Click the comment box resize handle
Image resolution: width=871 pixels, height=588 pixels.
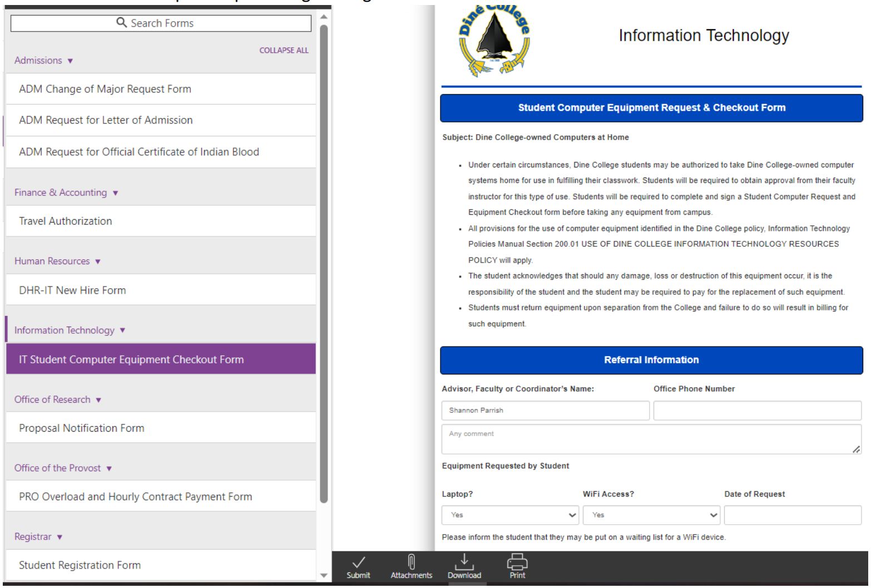[856, 449]
